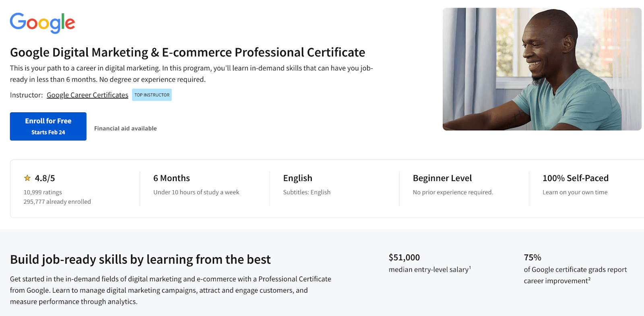
Task: Click the 295,777 already enrolled text
Action: (x=57, y=202)
